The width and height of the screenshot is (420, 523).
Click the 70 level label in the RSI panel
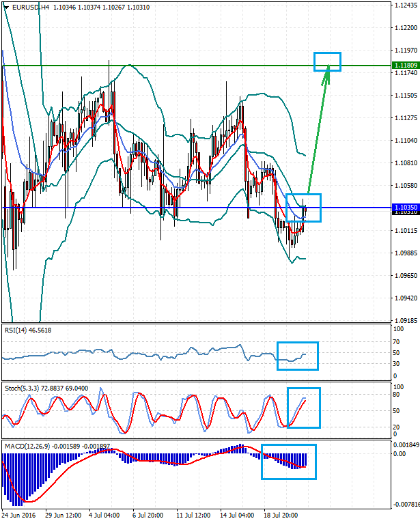(x=395, y=340)
